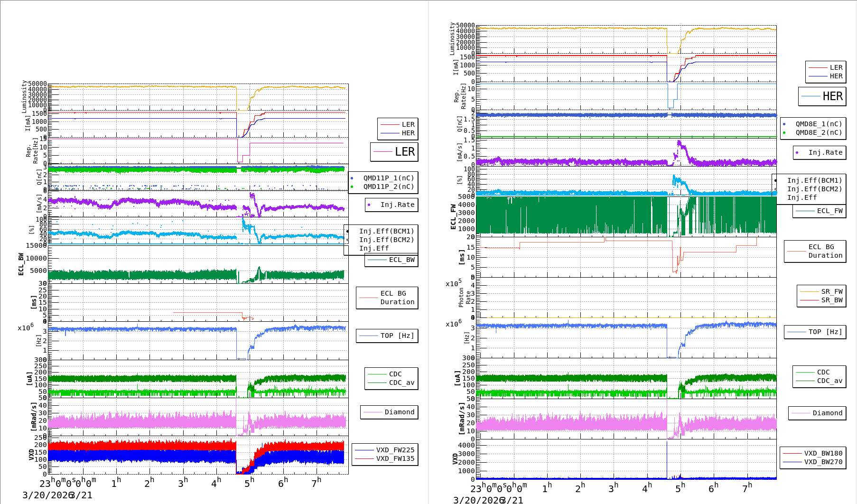Viewport: 857px width, 504px height.
Task: Click the blue HER line swatch in right current legend
Action: click(818, 76)
